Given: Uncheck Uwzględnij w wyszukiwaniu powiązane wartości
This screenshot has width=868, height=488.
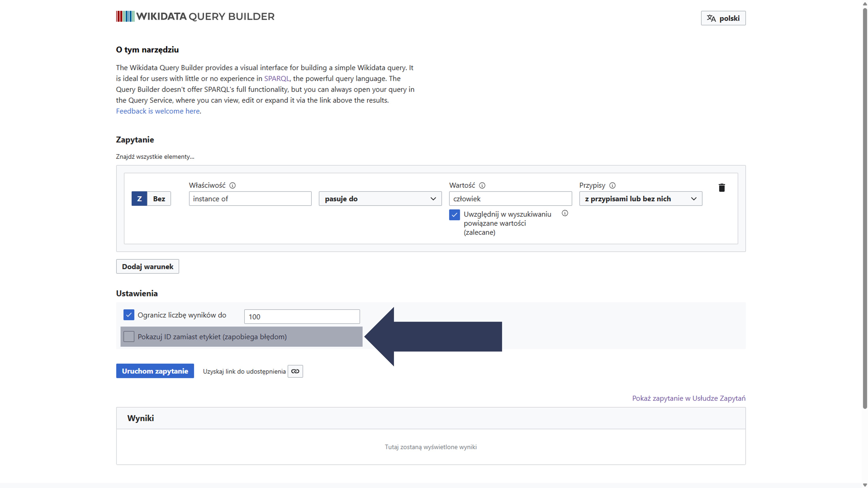Looking at the screenshot, I should pos(454,215).
